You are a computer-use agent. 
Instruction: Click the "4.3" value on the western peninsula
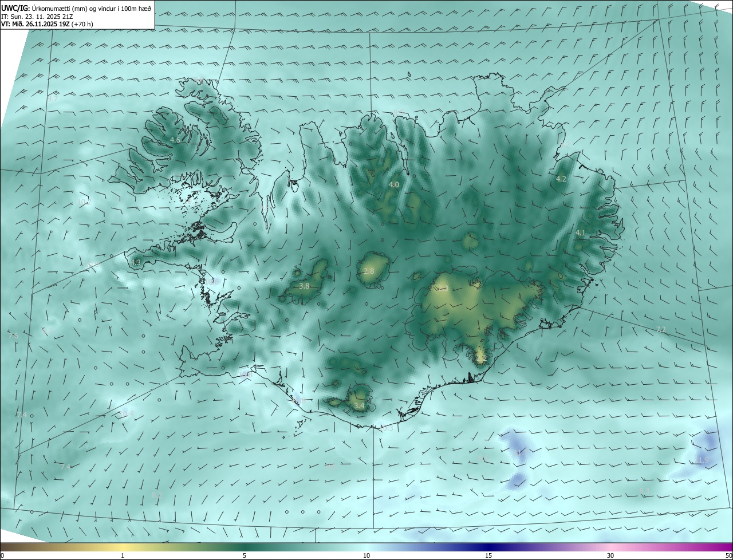(x=136, y=262)
